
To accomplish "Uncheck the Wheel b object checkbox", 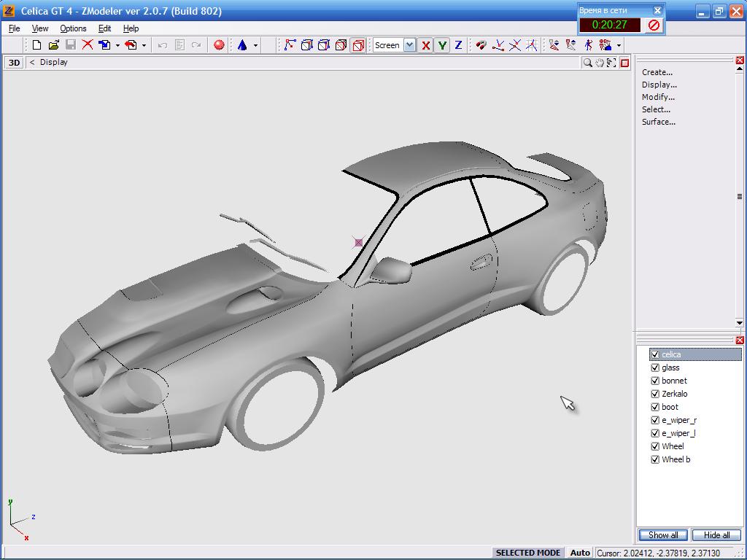I will click(655, 459).
